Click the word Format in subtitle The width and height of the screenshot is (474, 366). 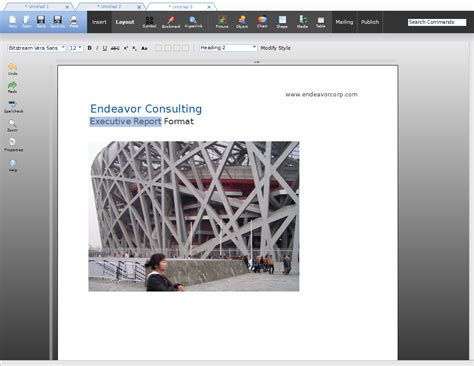pos(179,121)
